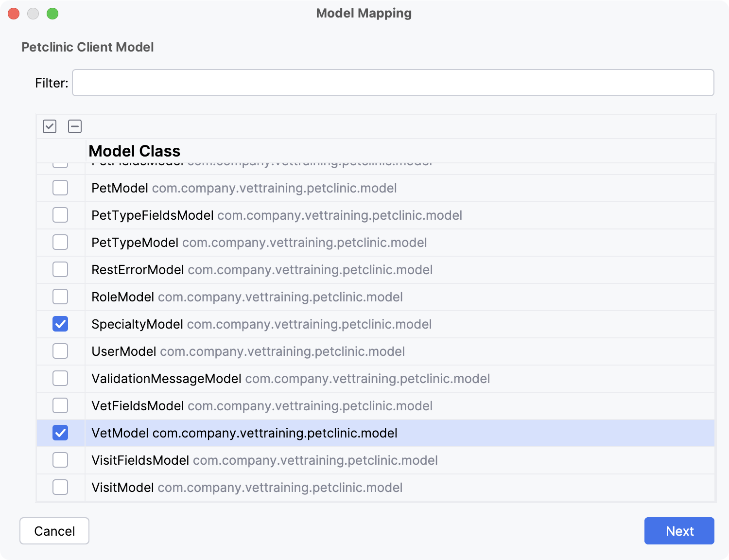This screenshot has width=729, height=560.
Task: Uncheck the VetModel checkbox
Action: pyautogui.click(x=60, y=433)
